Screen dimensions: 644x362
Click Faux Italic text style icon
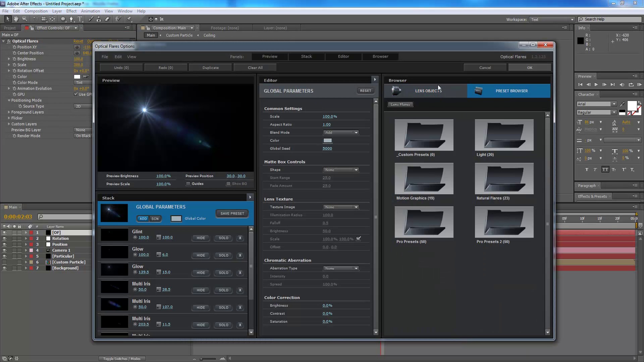tap(595, 170)
